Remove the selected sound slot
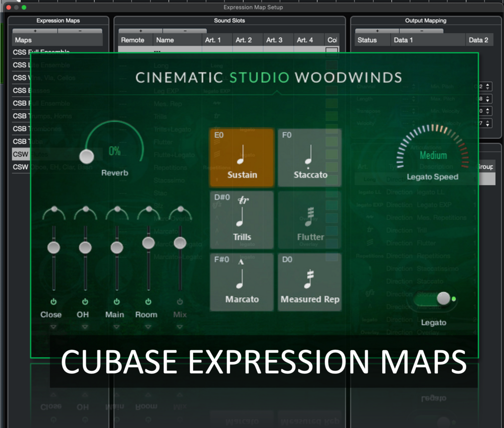Screen dimensions: 504x428 [185, 31]
